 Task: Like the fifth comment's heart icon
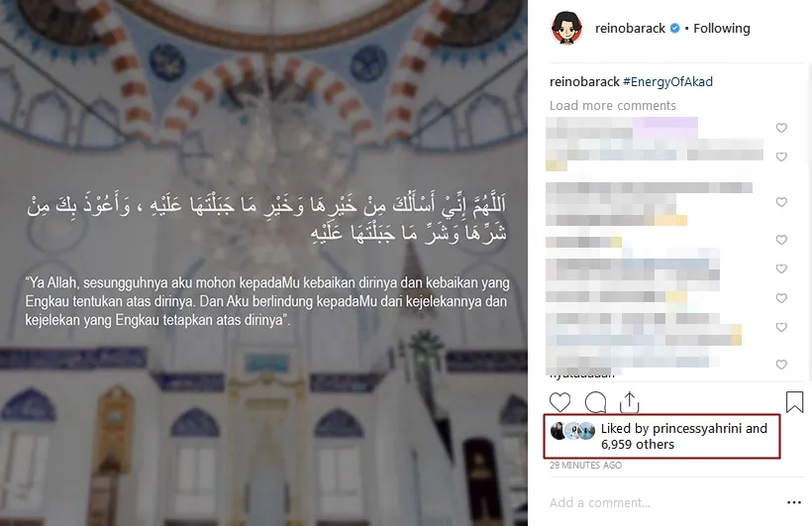(x=781, y=268)
